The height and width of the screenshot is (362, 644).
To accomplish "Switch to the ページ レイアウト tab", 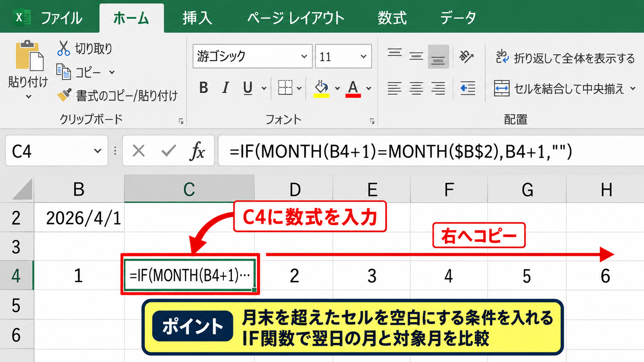I will (x=295, y=18).
